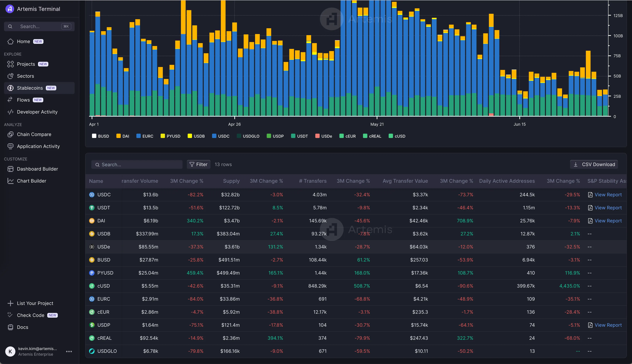This screenshot has height=364, width=632.
Task: Sort by Avg Transfer Value column
Action: 405,181
